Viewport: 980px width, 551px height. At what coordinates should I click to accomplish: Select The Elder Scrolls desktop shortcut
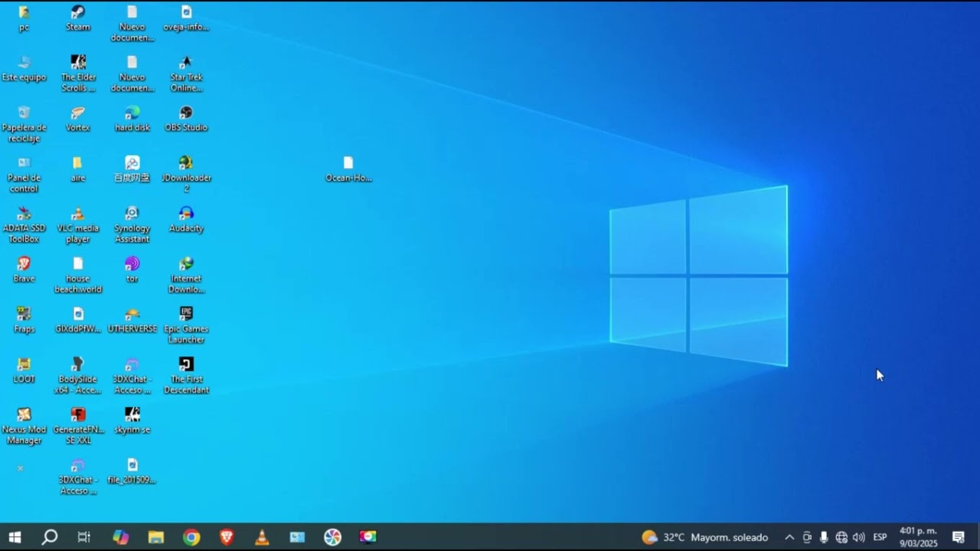pos(78,73)
